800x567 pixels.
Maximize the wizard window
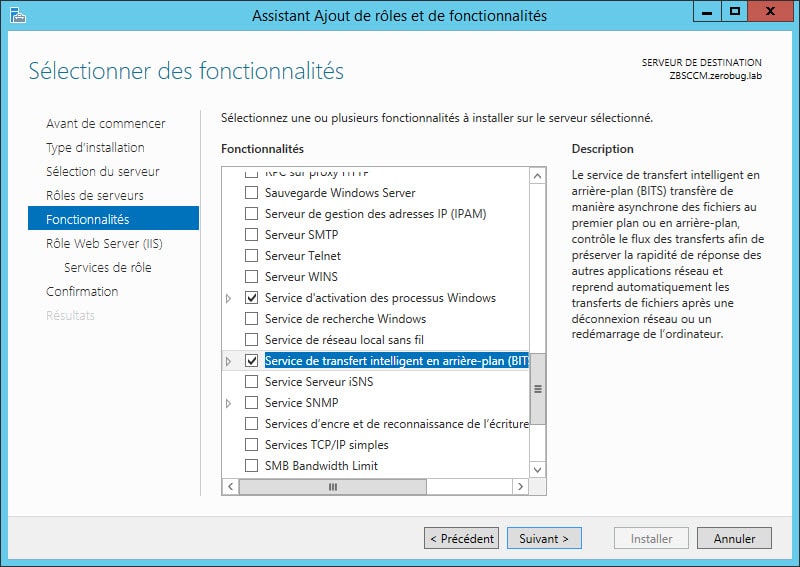pos(735,11)
